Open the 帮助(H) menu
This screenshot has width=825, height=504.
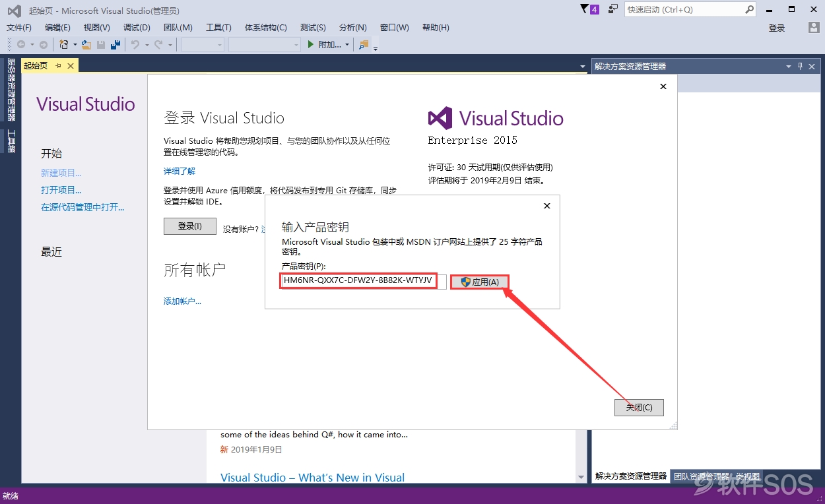[x=436, y=28]
